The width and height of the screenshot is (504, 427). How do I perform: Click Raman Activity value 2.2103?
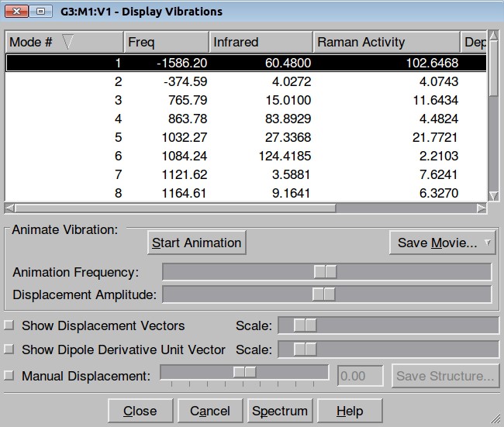[x=439, y=156]
